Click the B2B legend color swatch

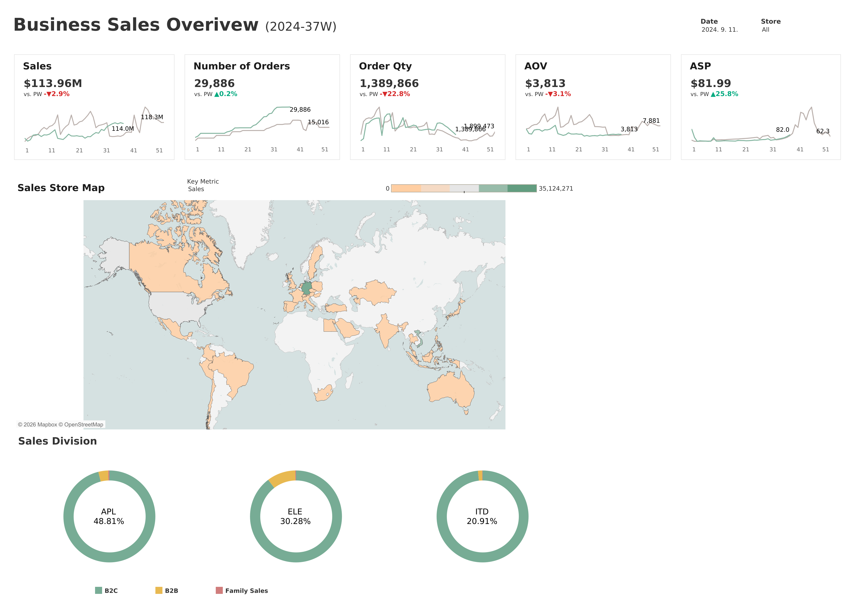click(159, 590)
